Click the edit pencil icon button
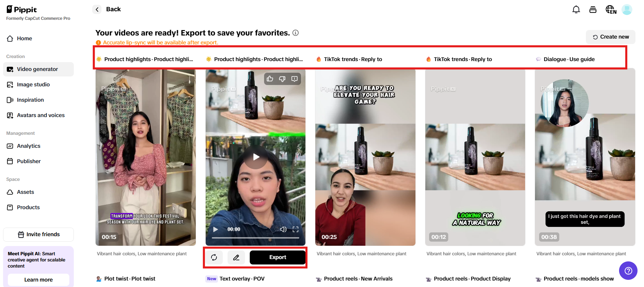The image size is (644, 287). pos(236,257)
